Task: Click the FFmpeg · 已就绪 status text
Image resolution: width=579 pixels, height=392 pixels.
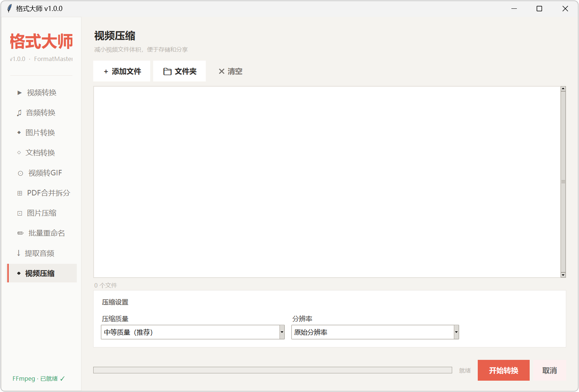Action: (39, 378)
